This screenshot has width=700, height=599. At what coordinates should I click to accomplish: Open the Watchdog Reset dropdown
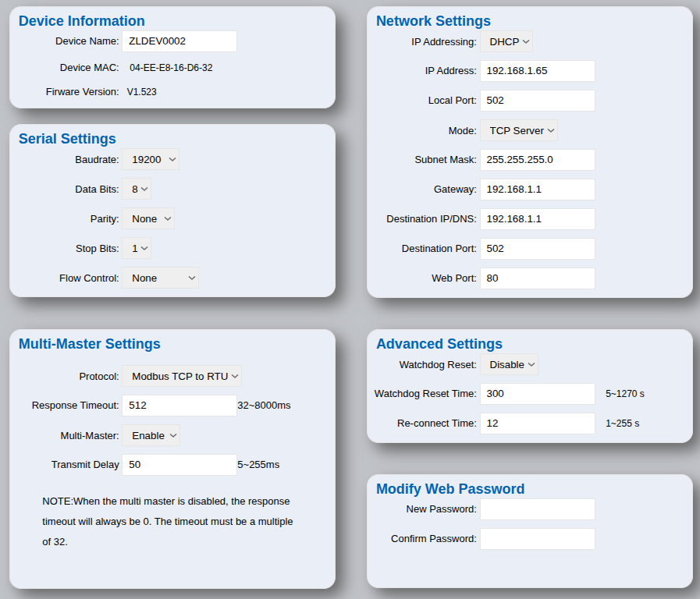(509, 364)
